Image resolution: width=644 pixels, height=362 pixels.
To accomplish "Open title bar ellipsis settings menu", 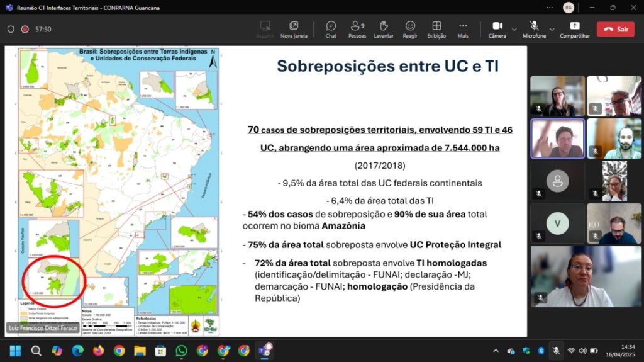I will 550,8.
